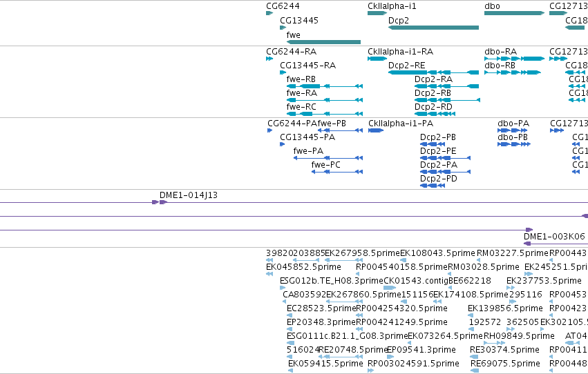Click the CkIIalpha-i1 gene glyph
The height and width of the screenshot is (374, 588).
tap(377, 13)
